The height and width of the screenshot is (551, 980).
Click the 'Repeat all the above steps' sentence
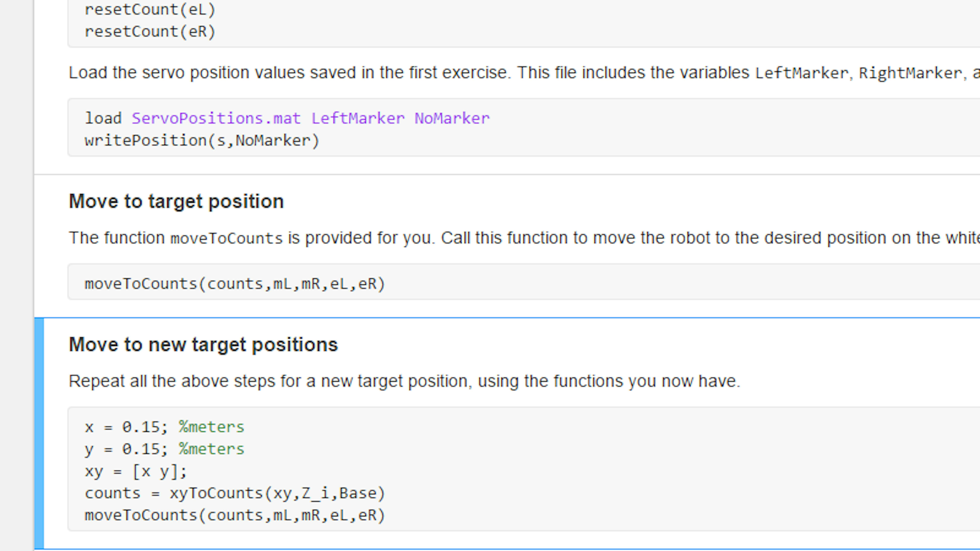(404, 381)
